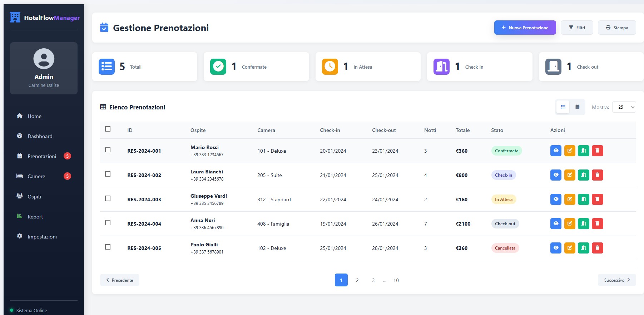644x315 pixels.
Task: Select the checkbox for RES-2024-005
Action: [x=108, y=247]
